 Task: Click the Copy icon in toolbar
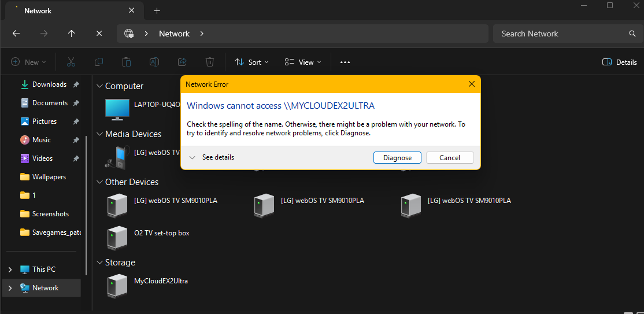click(99, 62)
